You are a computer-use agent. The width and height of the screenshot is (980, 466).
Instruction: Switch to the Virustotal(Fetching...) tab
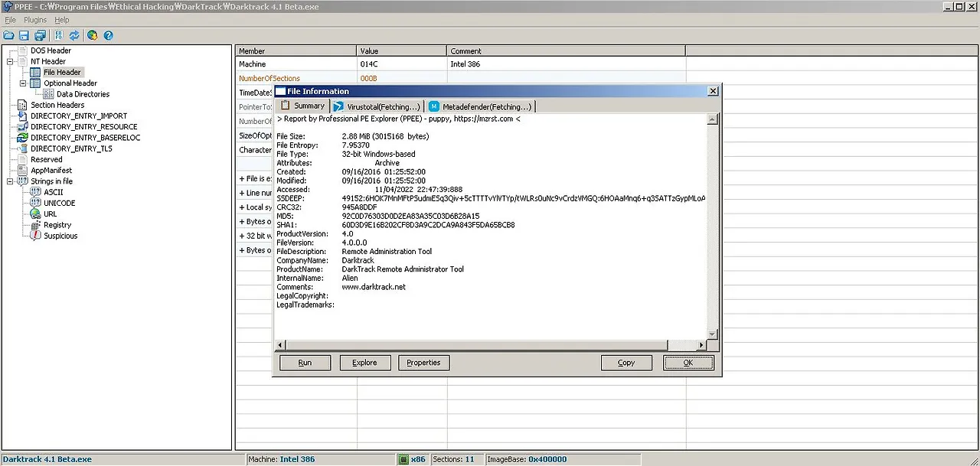pyautogui.click(x=377, y=106)
